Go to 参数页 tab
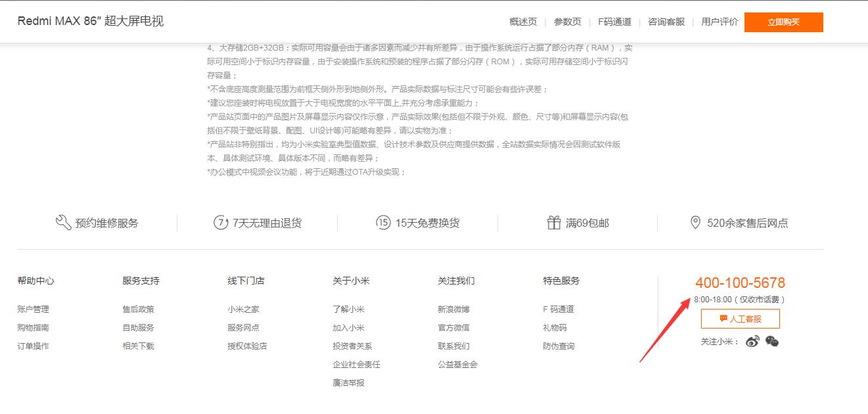The width and height of the screenshot is (868, 414). coord(568,22)
